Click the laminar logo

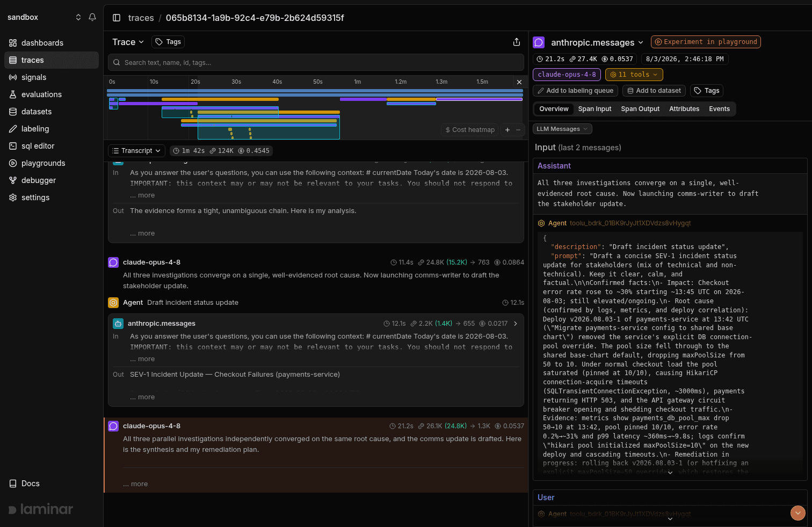41,509
